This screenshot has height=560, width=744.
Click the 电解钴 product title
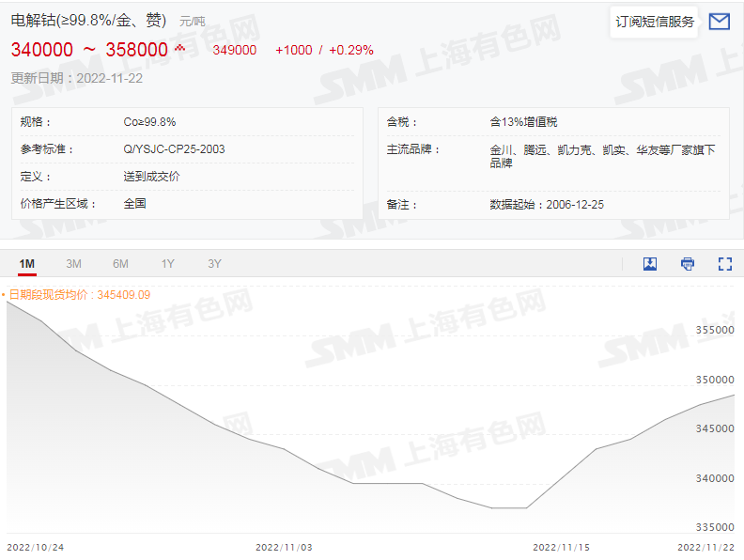pyautogui.click(x=88, y=20)
